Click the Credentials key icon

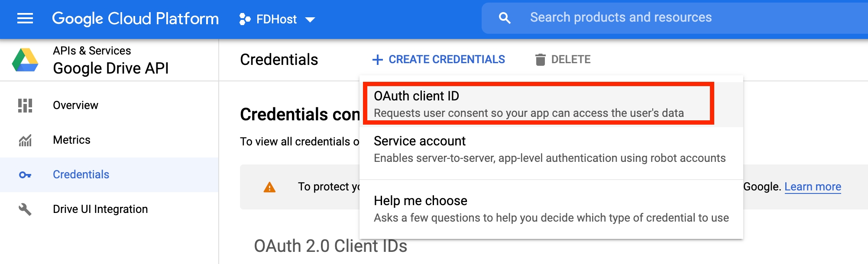[x=25, y=175]
